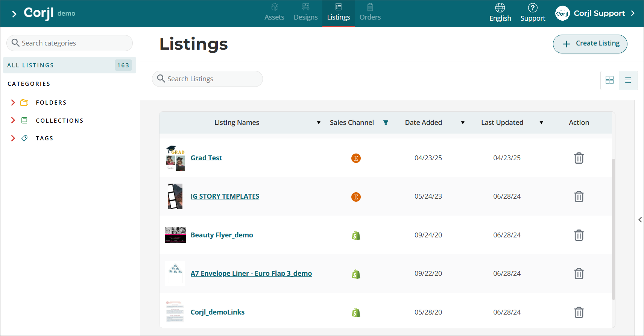Click the Tags tag icon
644x336 pixels.
click(24, 138)
